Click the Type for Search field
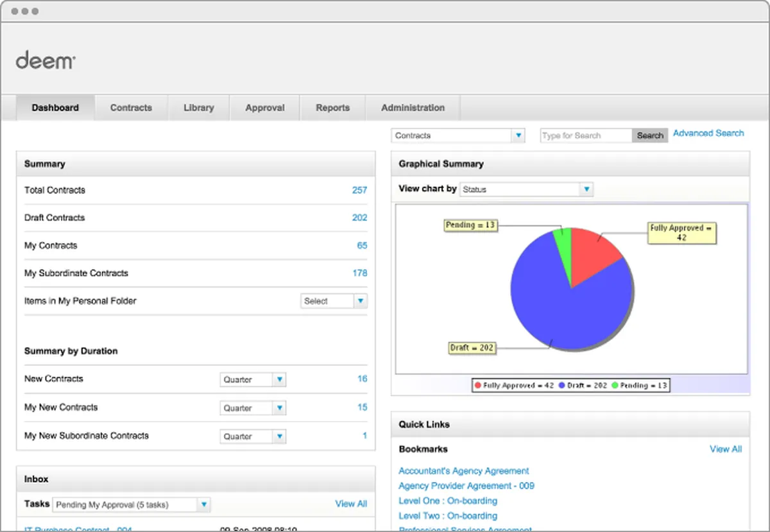Screen dimensions: 770x532 click(586, 135)
